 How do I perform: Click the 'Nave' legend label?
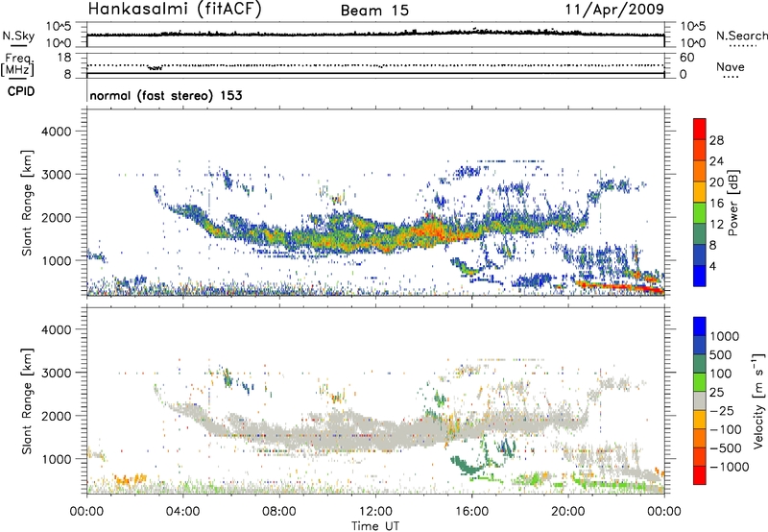[731, 66]
